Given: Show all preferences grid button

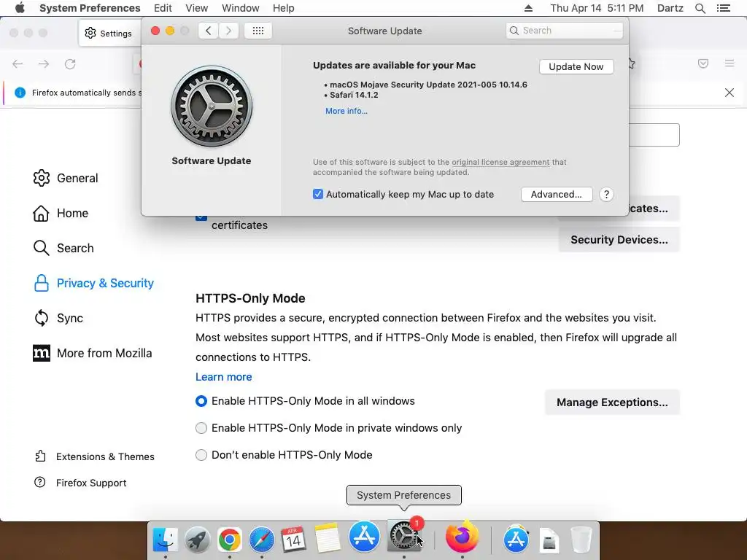Looking at the screenshot, I should click(x=258, y=31).
